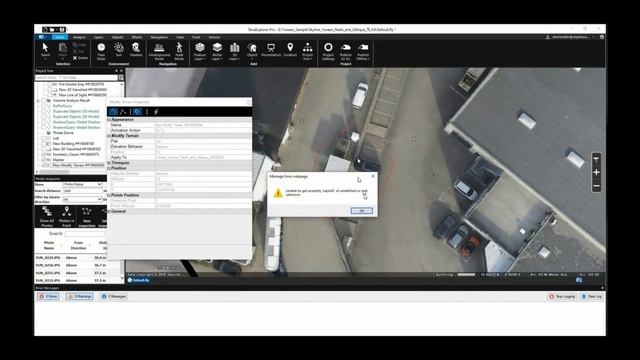Image resolution: width=640 pixels, height=360 pixels.
Task: Expand the General property section
Action: point(109,211)
